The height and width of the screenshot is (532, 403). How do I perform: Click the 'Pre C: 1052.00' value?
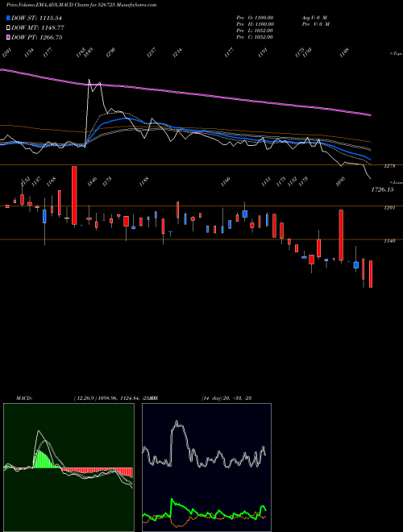(x=255, y=37)
